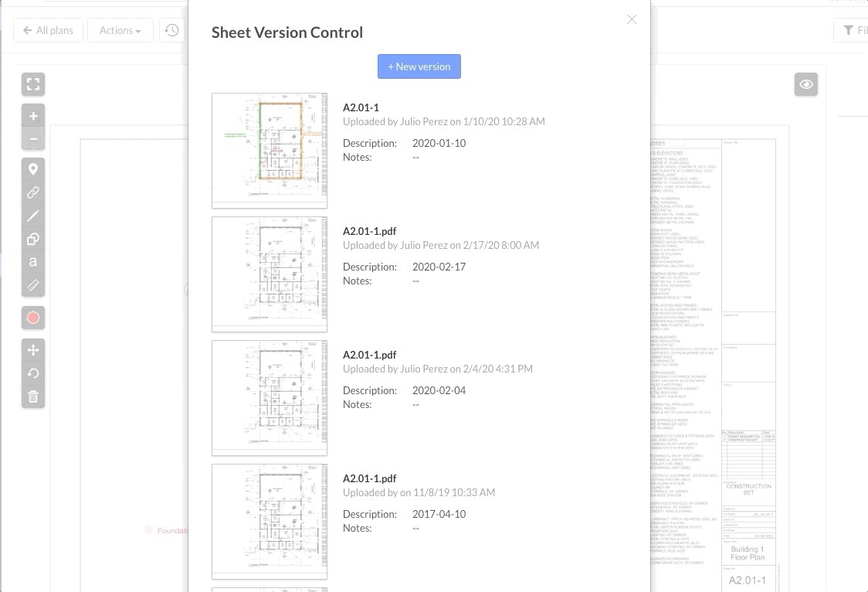Viewport: 868px width, 592px height.
Task: Open the Actions dropdown menu
Action: [120, 30]
